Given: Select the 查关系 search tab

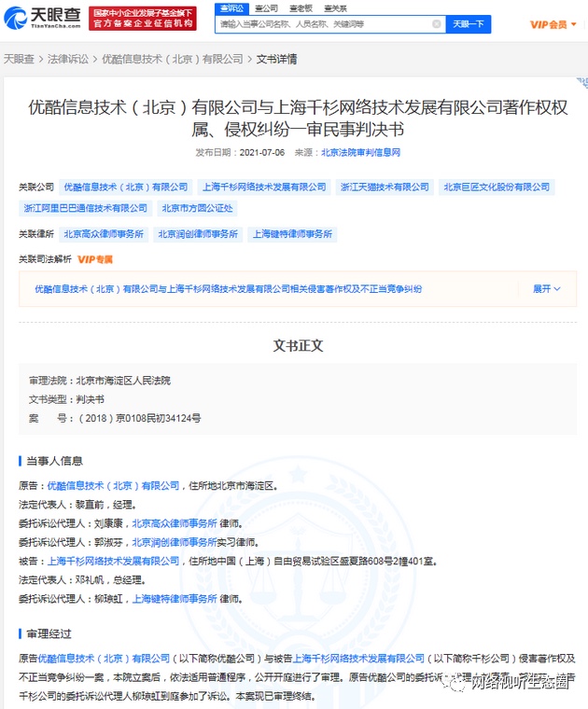Looking at the screenshot, I should tap(335, 8).
